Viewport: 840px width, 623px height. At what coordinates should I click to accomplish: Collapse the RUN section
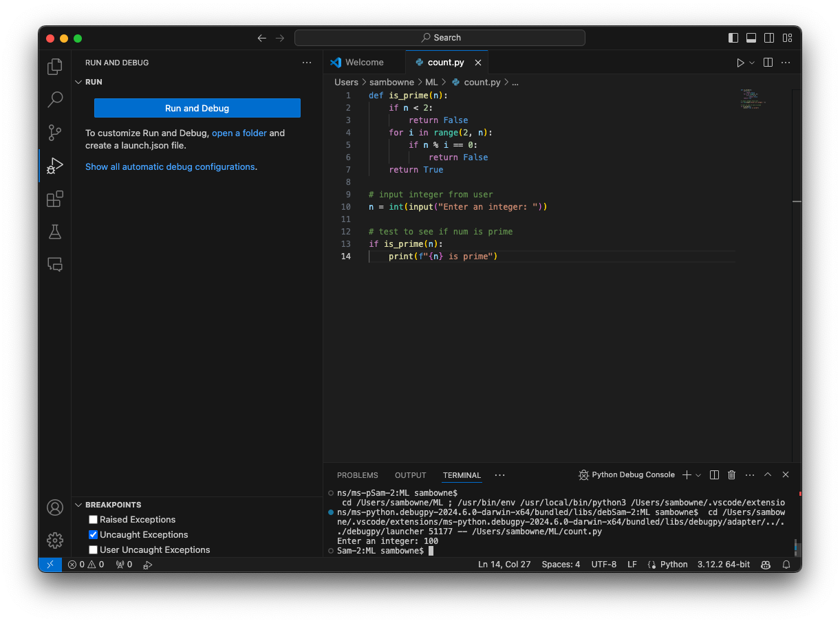tap(78, 82)
